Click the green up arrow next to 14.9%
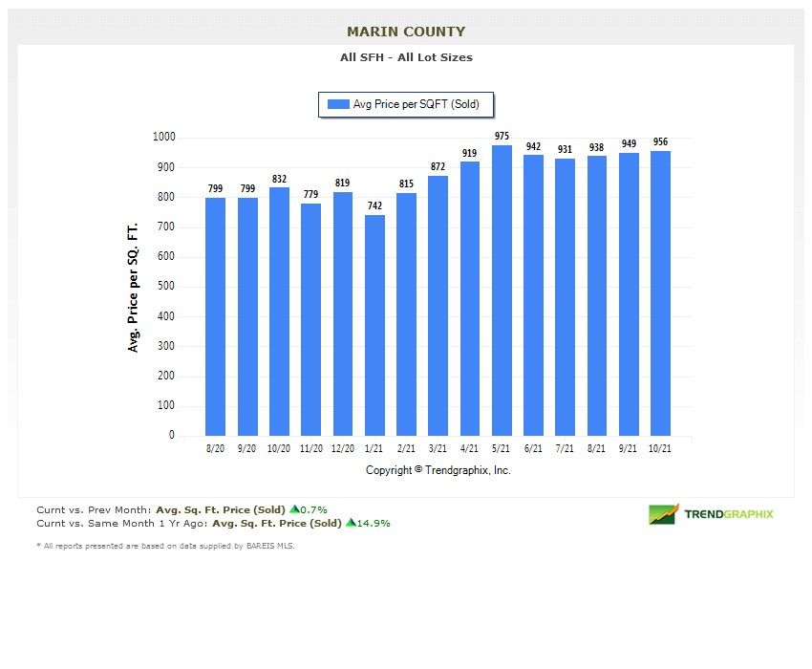Image resolution: width=812 pixels, height=669 pixels. 350,523
